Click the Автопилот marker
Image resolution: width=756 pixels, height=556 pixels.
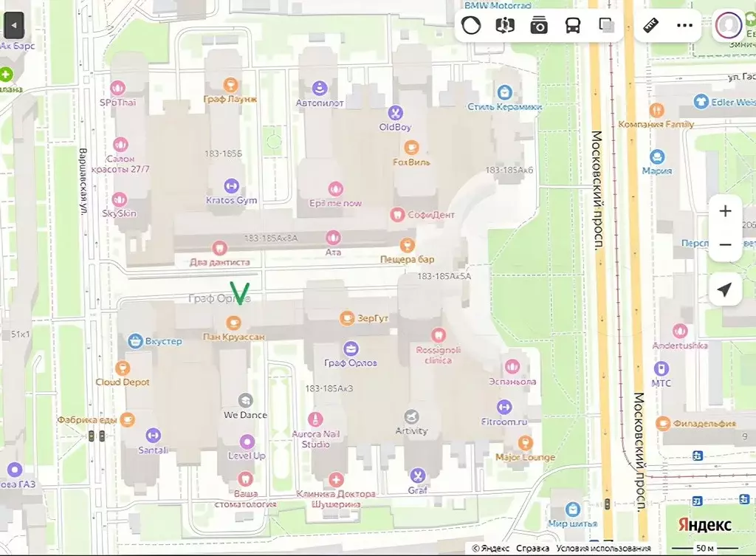(320, 89)
